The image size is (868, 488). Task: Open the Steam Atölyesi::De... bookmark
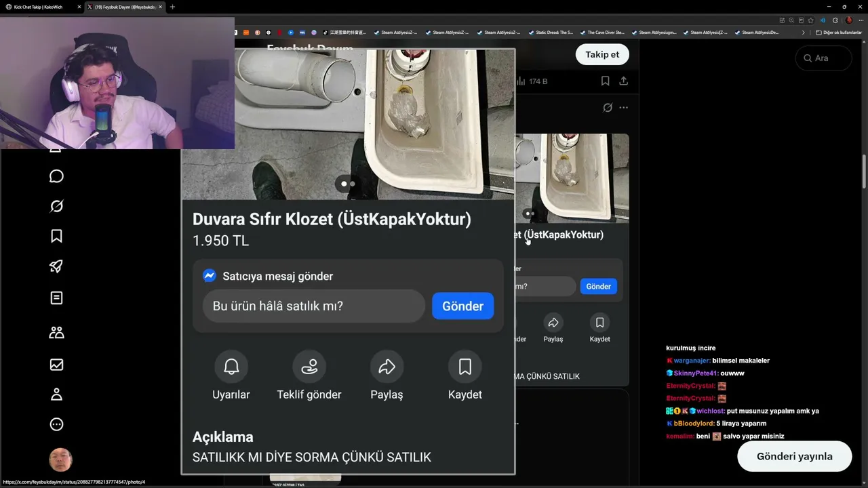756,33
